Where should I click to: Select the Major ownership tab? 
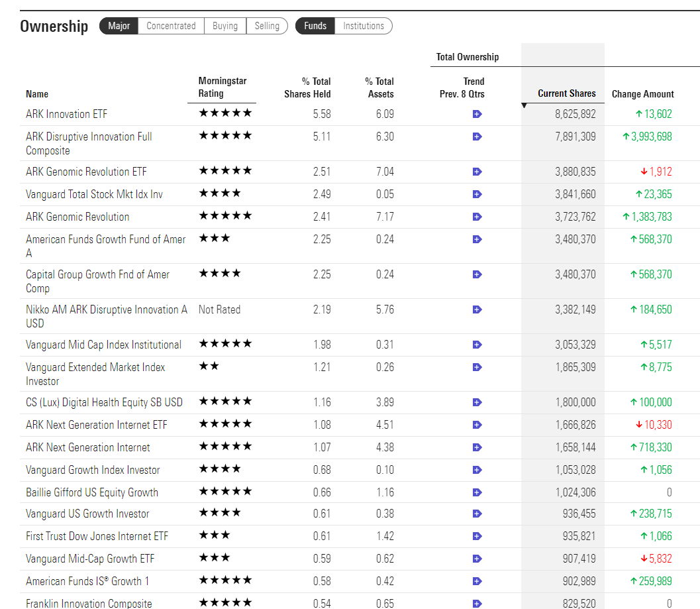click(119, 26)
